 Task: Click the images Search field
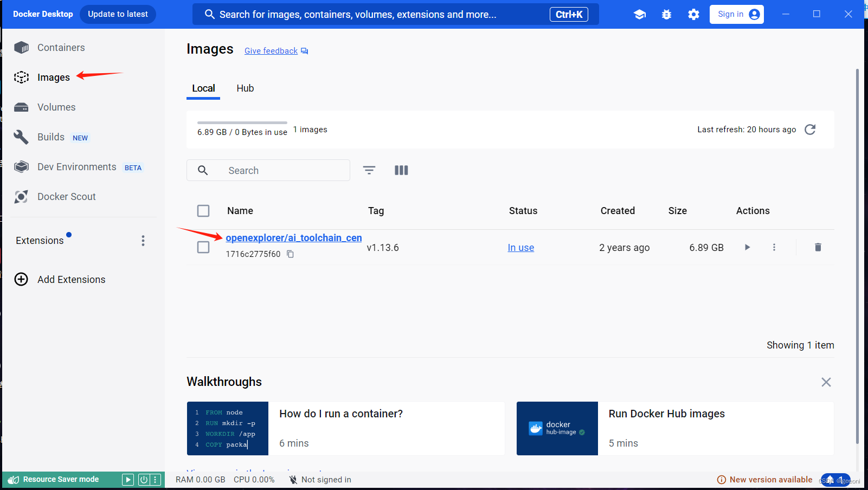[x=268, y=170]
